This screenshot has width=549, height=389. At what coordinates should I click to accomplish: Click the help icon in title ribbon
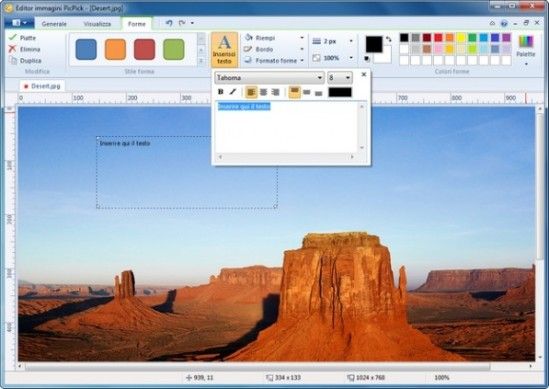tap(504, 23)
